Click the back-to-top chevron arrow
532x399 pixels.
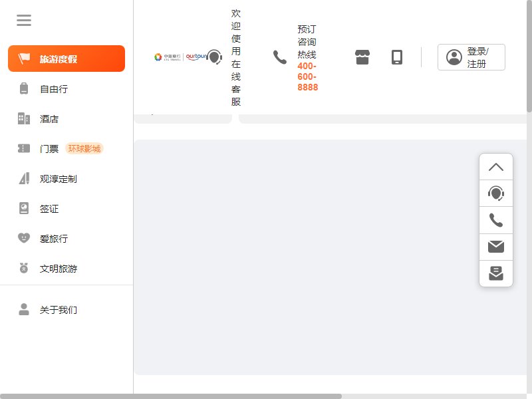pos(496,167)
